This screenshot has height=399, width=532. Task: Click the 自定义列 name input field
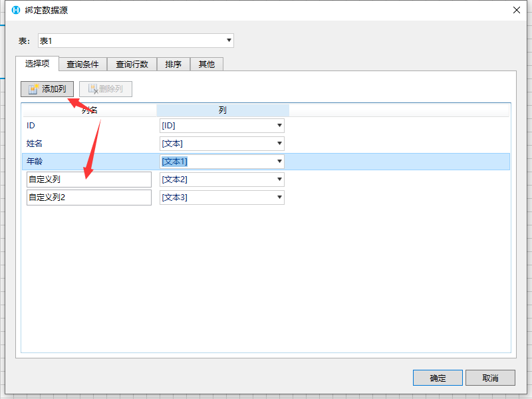(x=89, y=180)
